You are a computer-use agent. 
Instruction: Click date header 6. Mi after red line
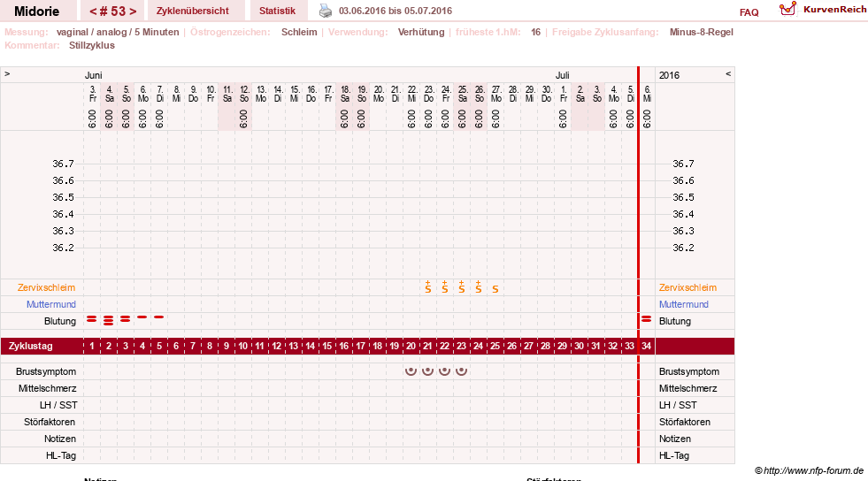[x=647, y=94]
